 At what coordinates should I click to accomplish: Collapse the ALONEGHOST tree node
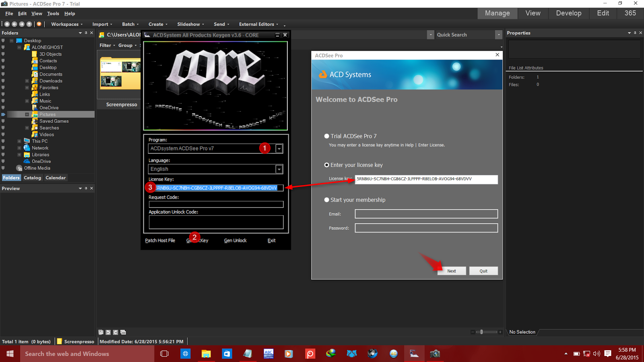click(19, 47)
